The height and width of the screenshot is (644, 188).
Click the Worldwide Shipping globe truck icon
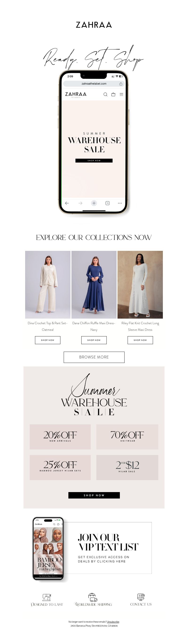click(x=93, y=597)
